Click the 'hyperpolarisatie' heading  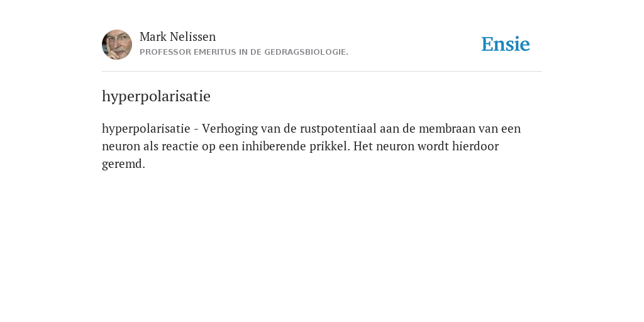tap(156, 96)
